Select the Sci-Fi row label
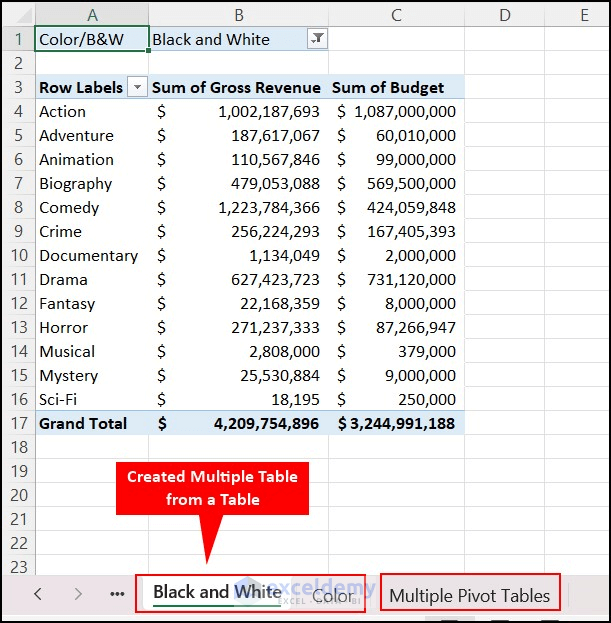The image size is (611, 623). click(58, 400)
